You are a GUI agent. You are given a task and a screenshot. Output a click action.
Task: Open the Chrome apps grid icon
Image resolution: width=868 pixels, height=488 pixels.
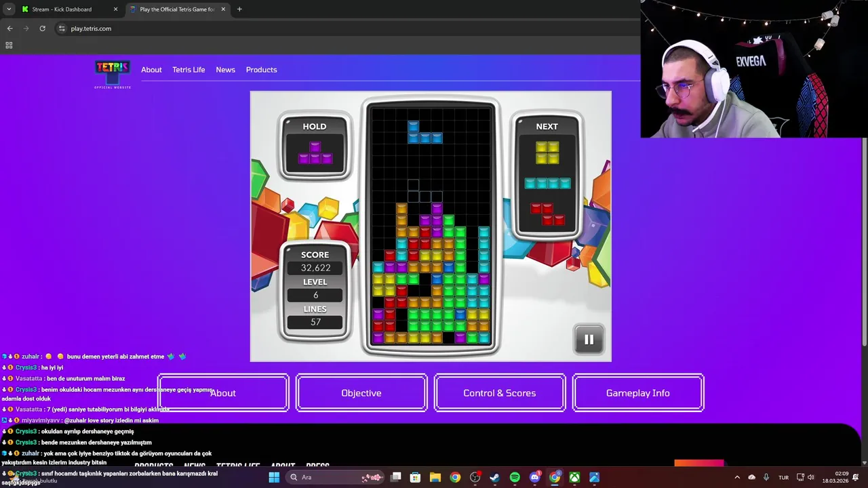[9, 45]
